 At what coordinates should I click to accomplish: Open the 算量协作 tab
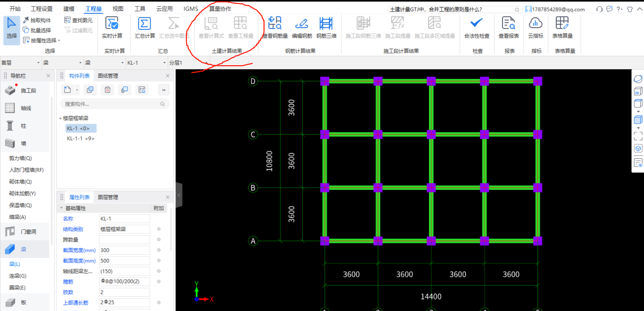click(220, 9)
